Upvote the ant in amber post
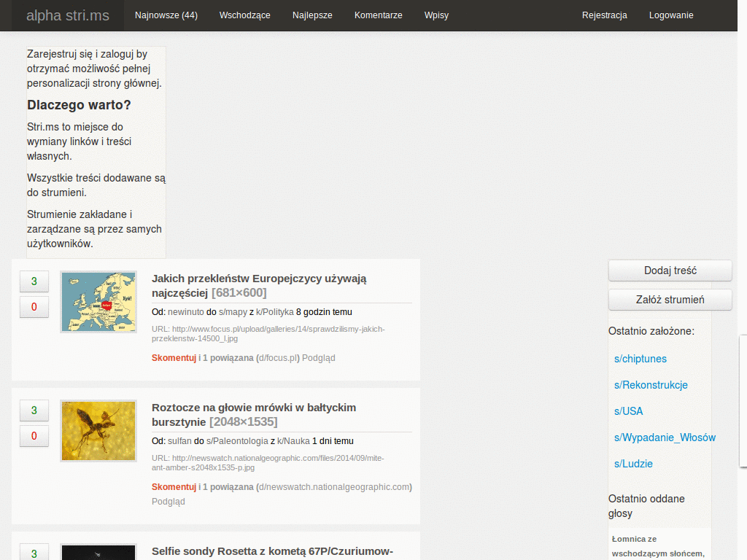 pos(34,411)
